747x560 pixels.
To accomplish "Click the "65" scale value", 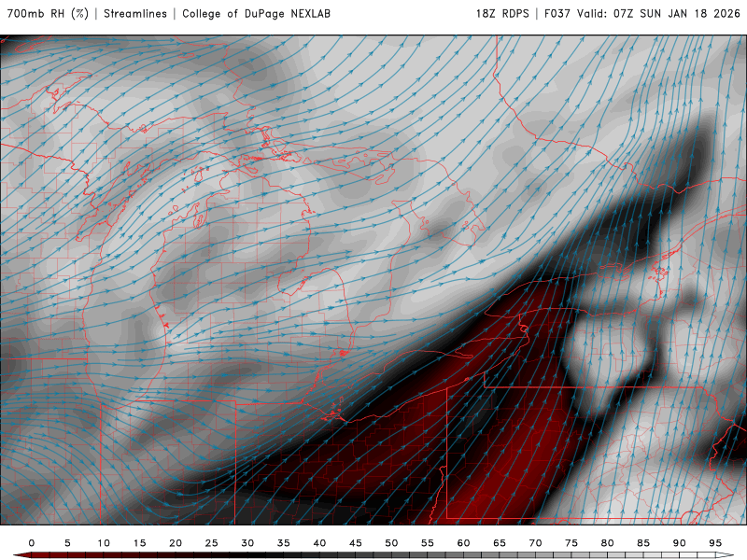I will (x=500, y=543).
